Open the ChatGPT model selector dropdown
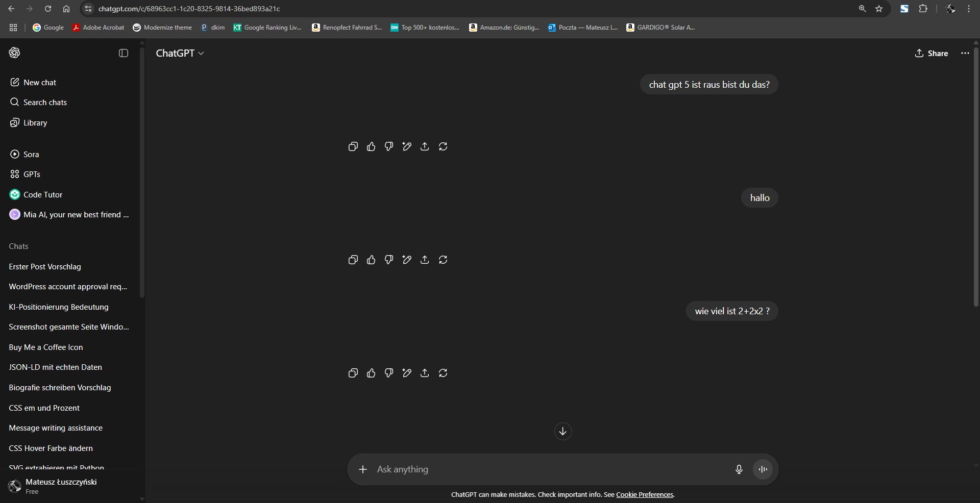The width and height of the screenshot is (980, 503). pyautogui.click(x=180, y=53)
